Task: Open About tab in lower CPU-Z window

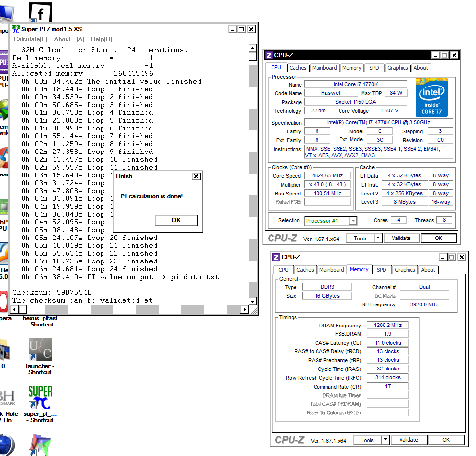Action: 428,270
